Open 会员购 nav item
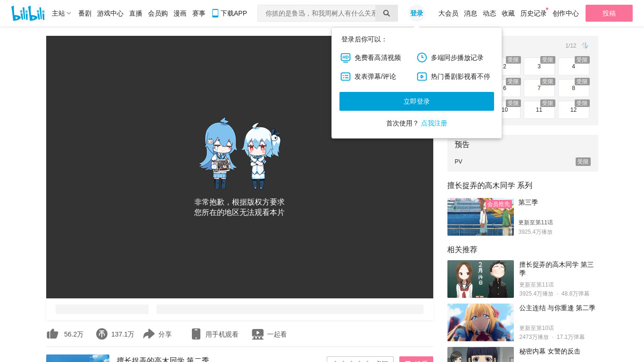This screenshot has width=644, height=362. [x=158, y=13]
